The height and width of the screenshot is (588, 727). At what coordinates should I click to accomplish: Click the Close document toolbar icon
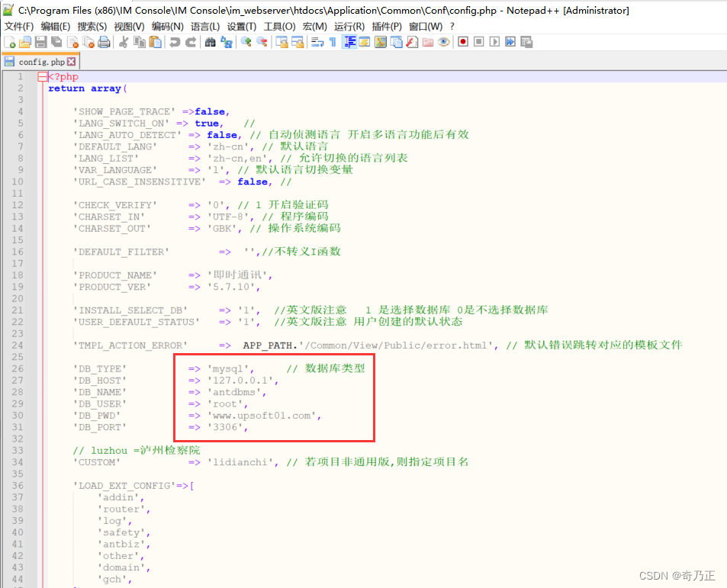pyautogui.click(x=72, y=42)
